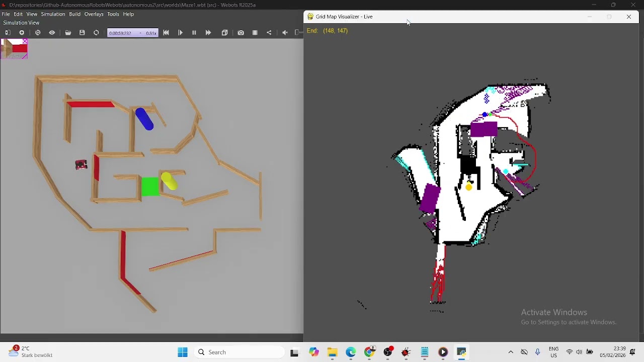Click the eye viewpoint options icon
This screenshot has height=362, width=644.
point(52,33)
